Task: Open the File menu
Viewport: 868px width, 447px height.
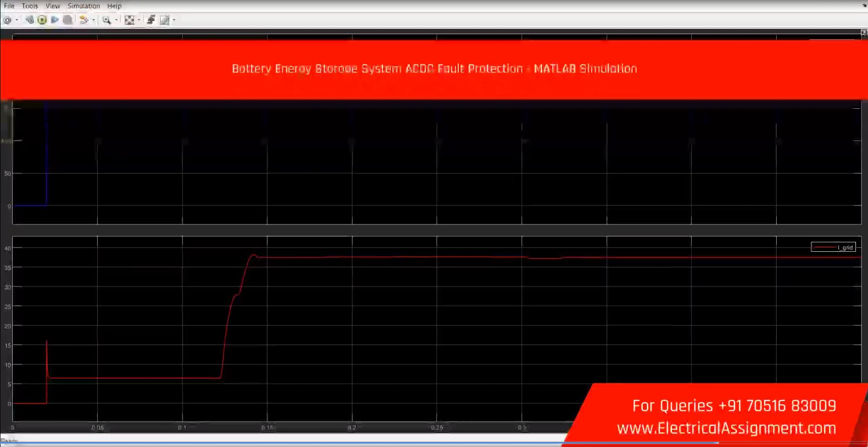Action: coord(9,6)
